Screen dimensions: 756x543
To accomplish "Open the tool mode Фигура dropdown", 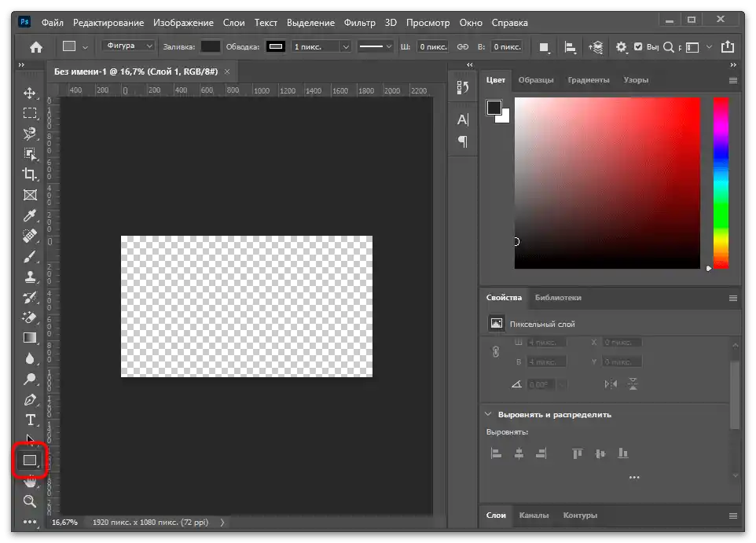I will tap(128, 46).
